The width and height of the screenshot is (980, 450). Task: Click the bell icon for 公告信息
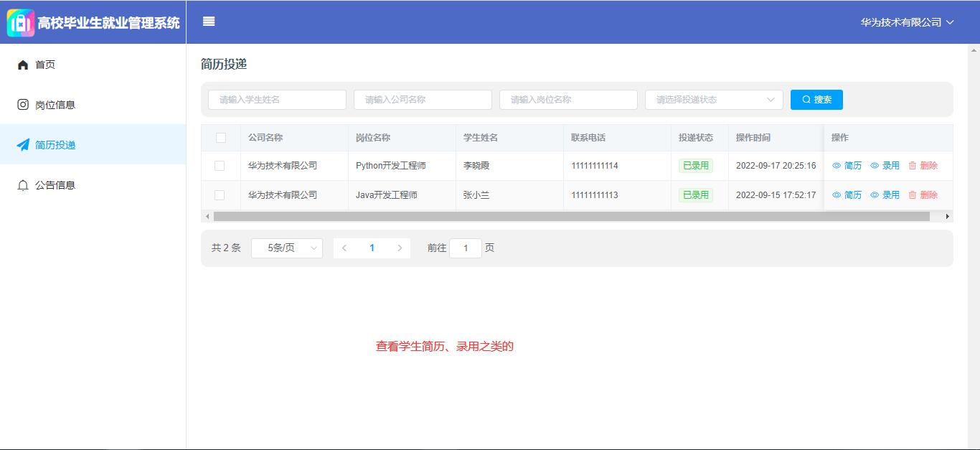coord(23,185)
